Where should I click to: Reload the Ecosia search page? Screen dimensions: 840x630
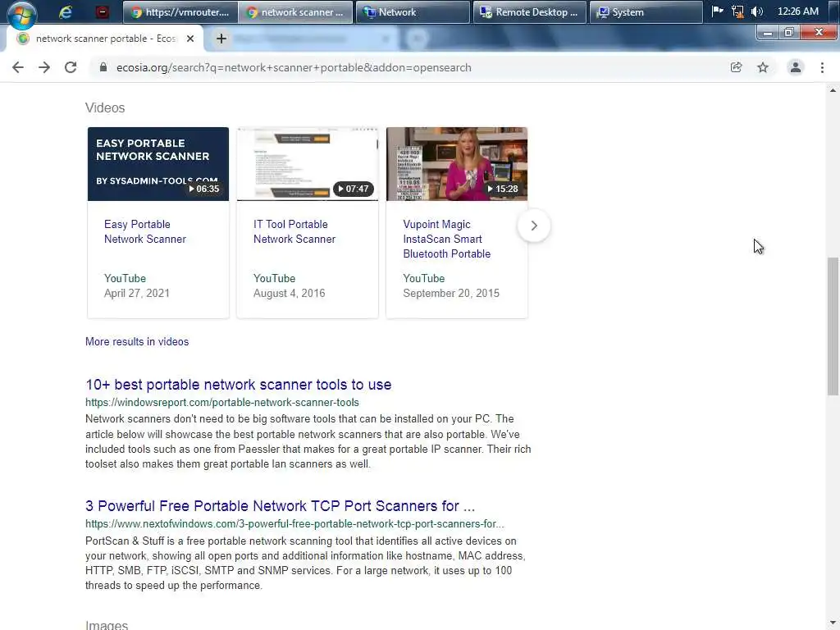click(71, 67)
